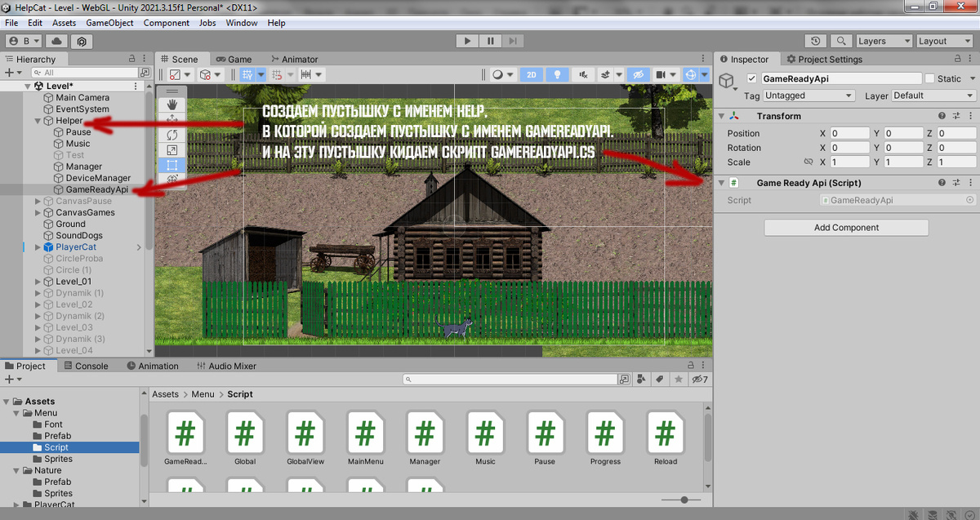Open the Window menu
Screen dimensions: 980x520
click(x=242, y=23)
